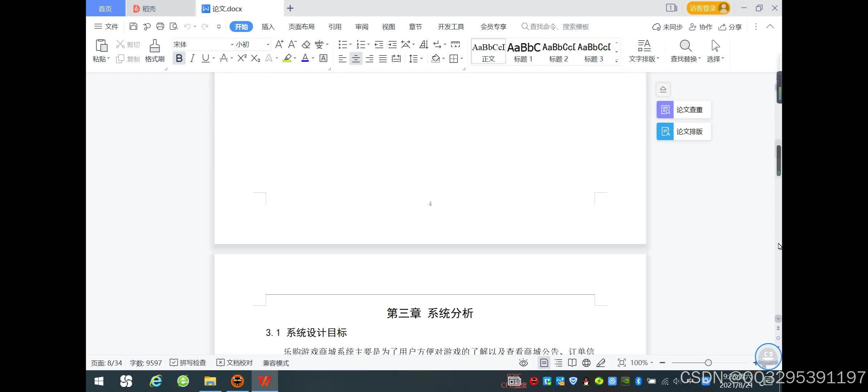Add new document tab with plus
Screen dimensions: 868x392
point(290,8)
